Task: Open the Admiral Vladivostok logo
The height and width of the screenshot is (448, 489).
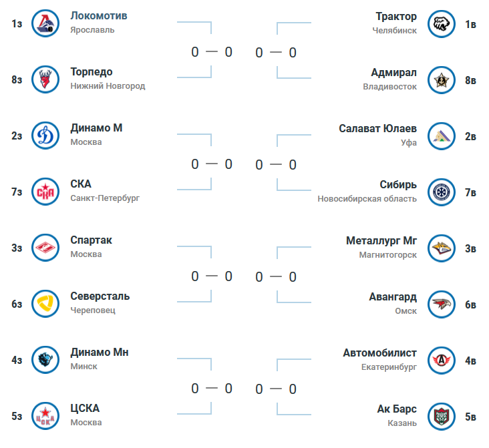Action: 442,80
